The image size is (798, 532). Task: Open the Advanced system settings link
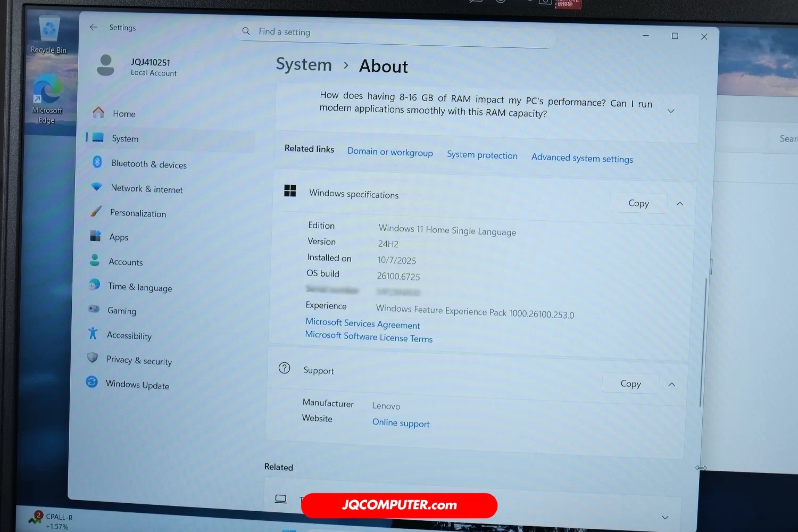pyautogui.click(x=582, y=158)
